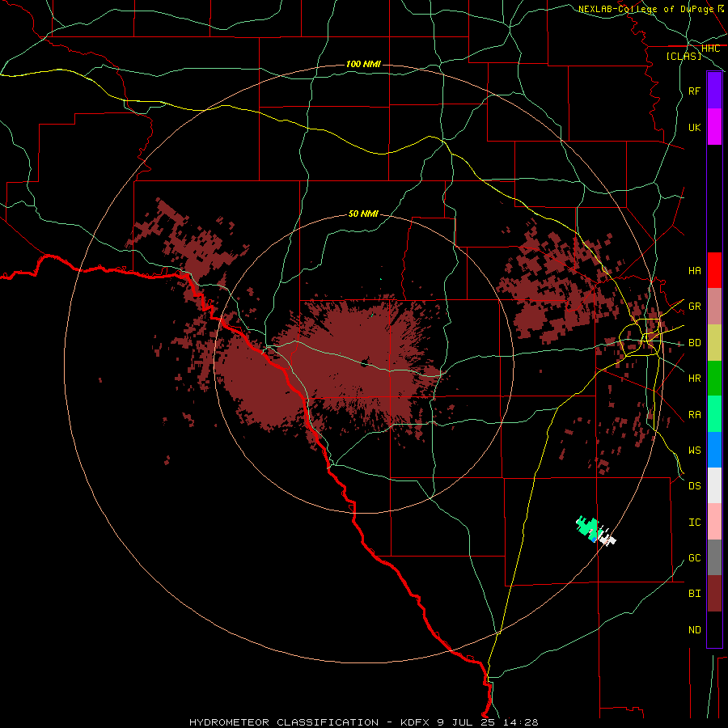
Task: Click the "50 NMI" range ring label
Action: click(x=363, y=214)
